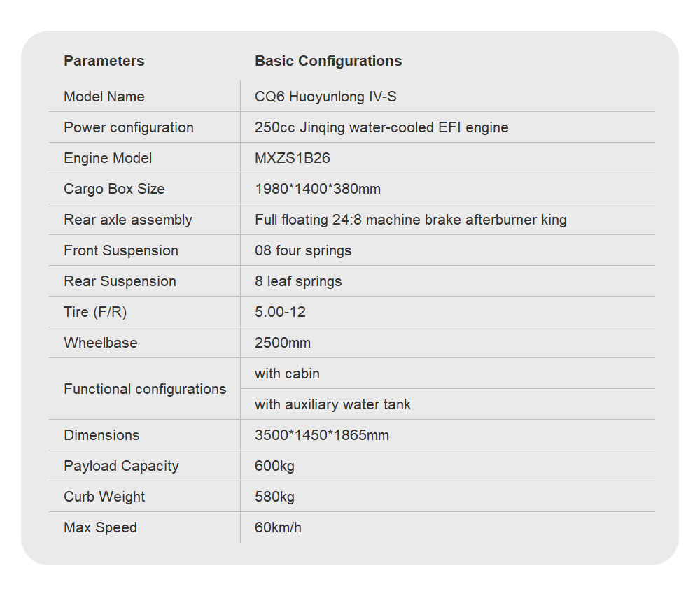
Task: Select the Functional configurations label
Action: tap(145, 389)
